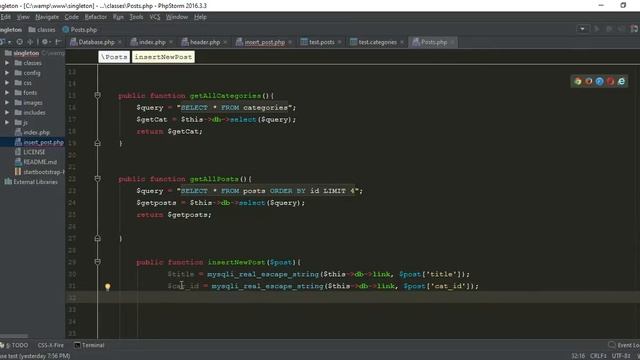This screenshot has height=360, width=640.
Task: Click the Debug icon in toolbar
Action: click(x=609, y=29)
